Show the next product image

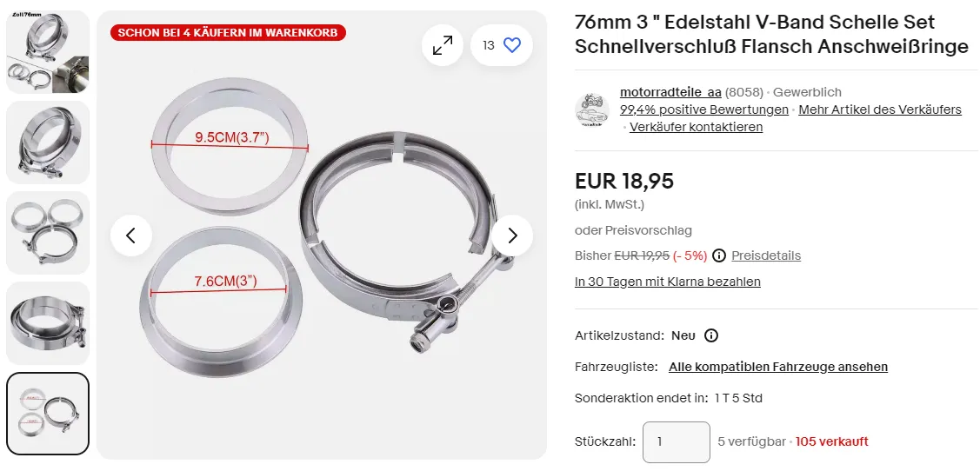[512, 235]
